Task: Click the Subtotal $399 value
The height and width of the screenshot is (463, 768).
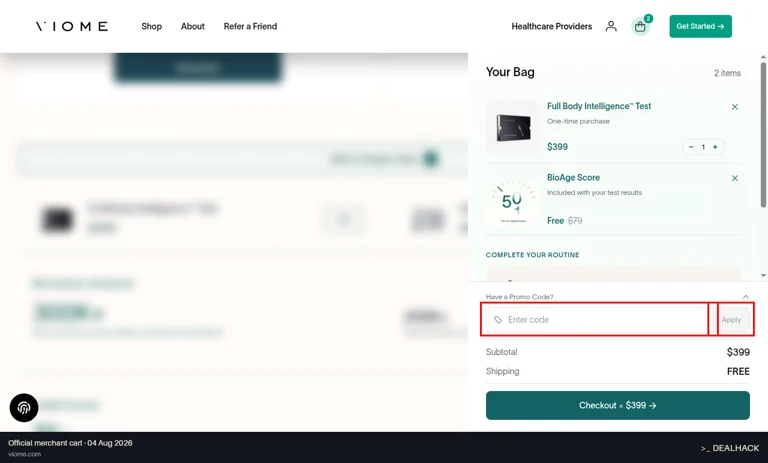Action: coord(738,352)
